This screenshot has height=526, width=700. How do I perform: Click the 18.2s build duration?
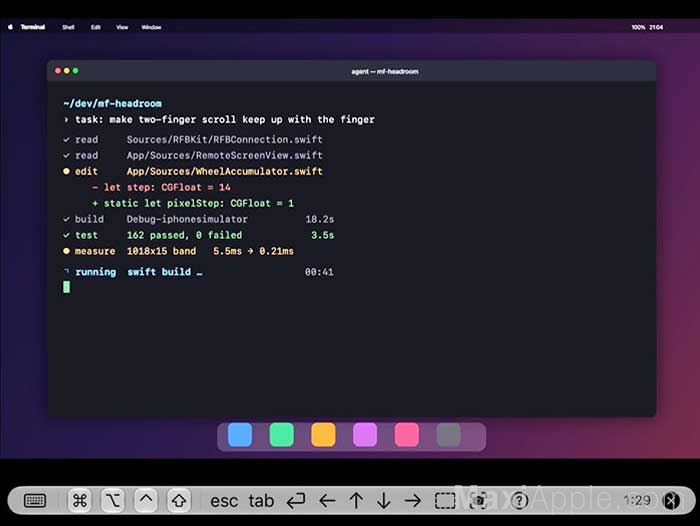[x=320, y=219]
